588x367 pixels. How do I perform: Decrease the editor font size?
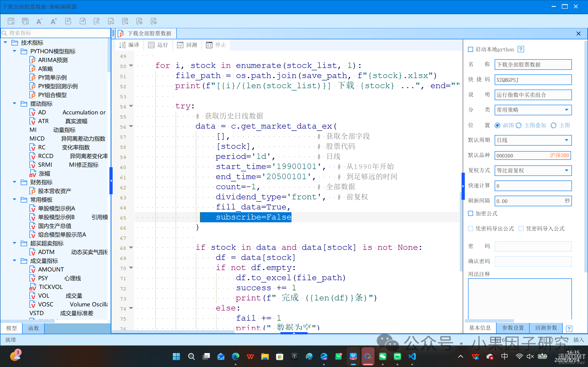click(39, 21)
